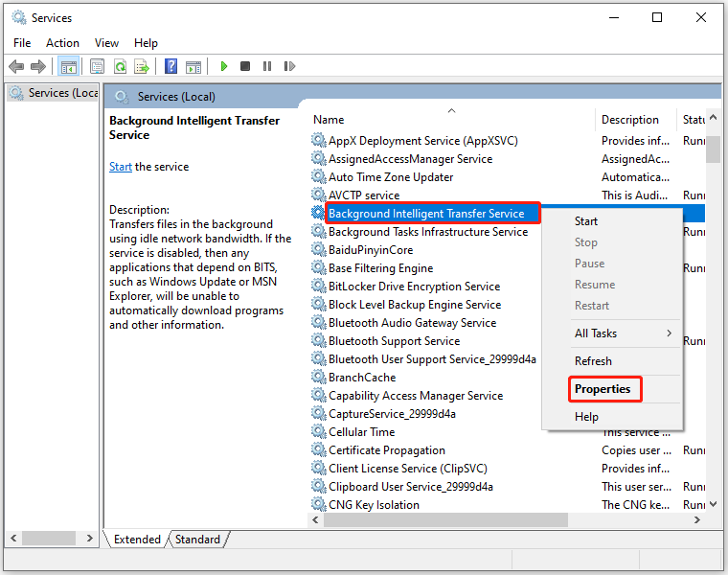Screen dimensions: 728x575
Task: Toggle the Show/Hide Console Tree icon
Action: pyautogui.click(x=68, y=66)
